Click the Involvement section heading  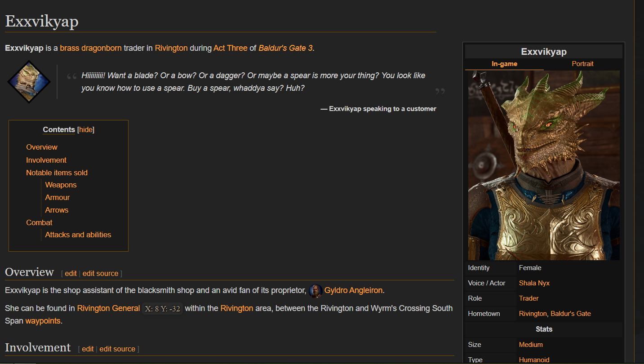click(38, 347)
